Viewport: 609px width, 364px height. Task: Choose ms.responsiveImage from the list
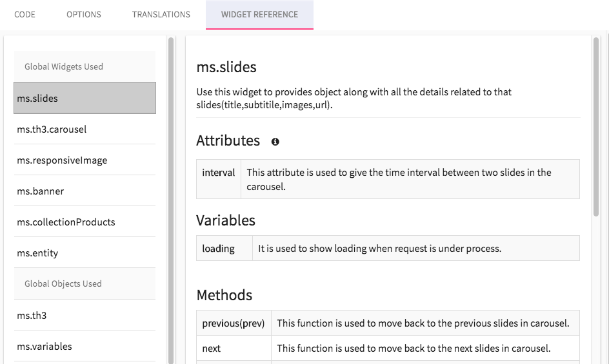pyautogui.click(x=85, y=160)
